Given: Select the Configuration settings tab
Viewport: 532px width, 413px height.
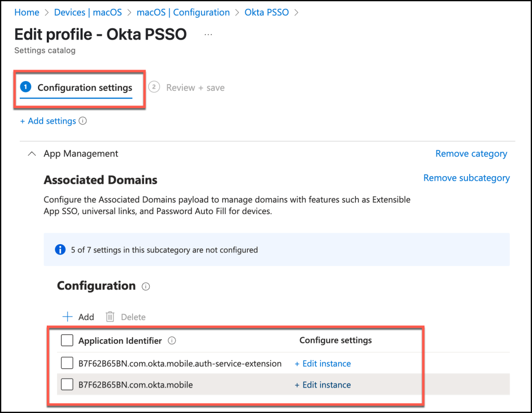Looking at the screenshot, I should point(85,88).
